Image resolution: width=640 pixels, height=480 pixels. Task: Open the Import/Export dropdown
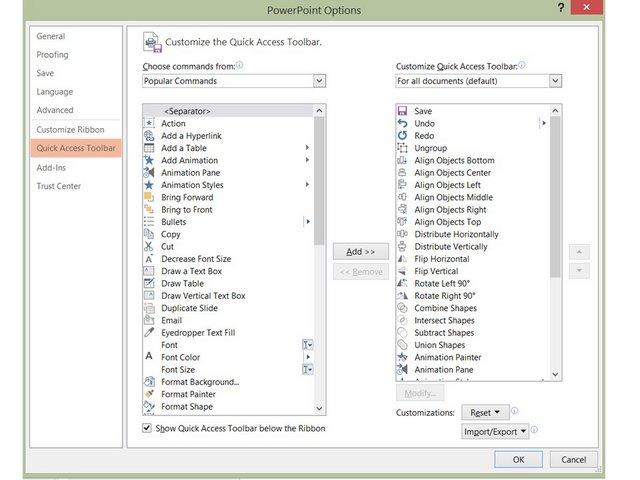[495, 431]
